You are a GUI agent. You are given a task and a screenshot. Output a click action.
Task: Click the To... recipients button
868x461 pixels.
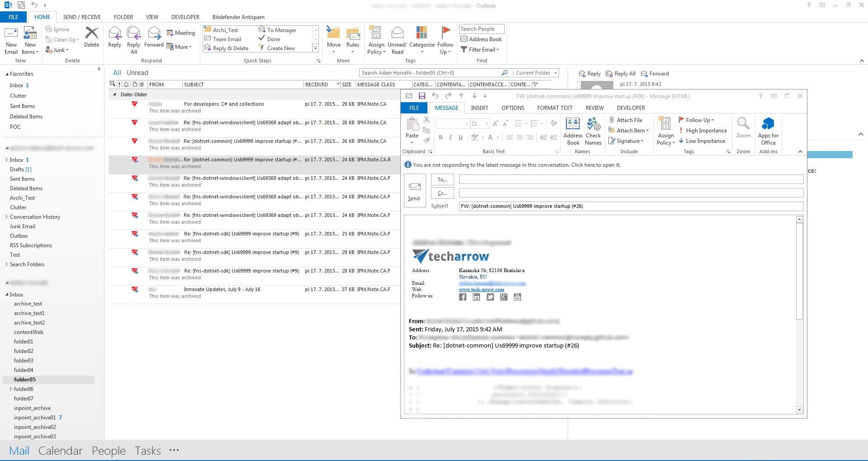click(x=442, y=179)
